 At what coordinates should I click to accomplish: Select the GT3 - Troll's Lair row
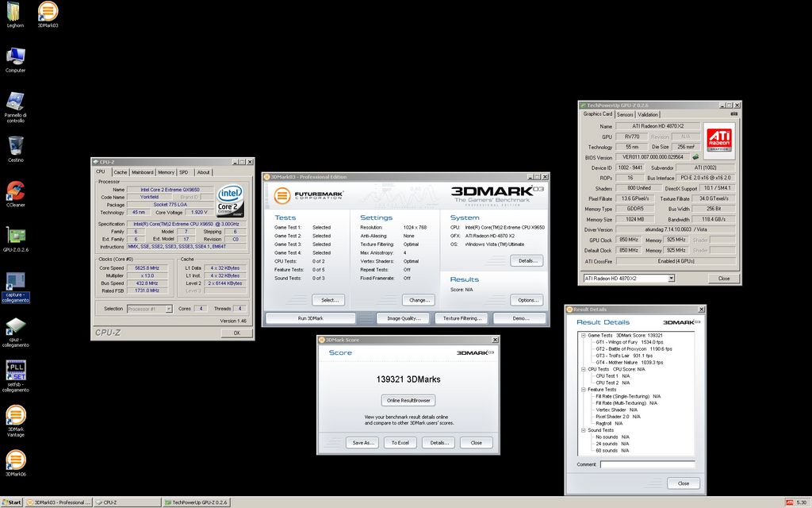click(x=624, y=356)
